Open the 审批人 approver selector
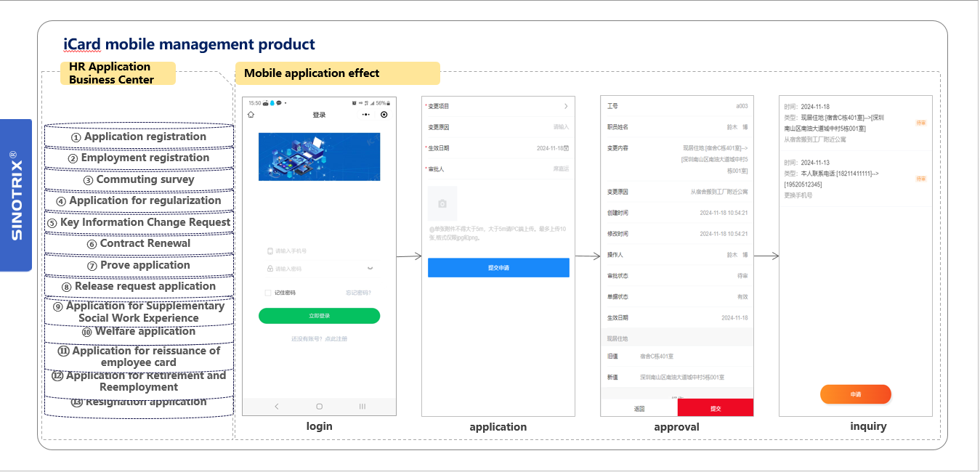Viewport: 980px width, 472px height. pos(498,169)
